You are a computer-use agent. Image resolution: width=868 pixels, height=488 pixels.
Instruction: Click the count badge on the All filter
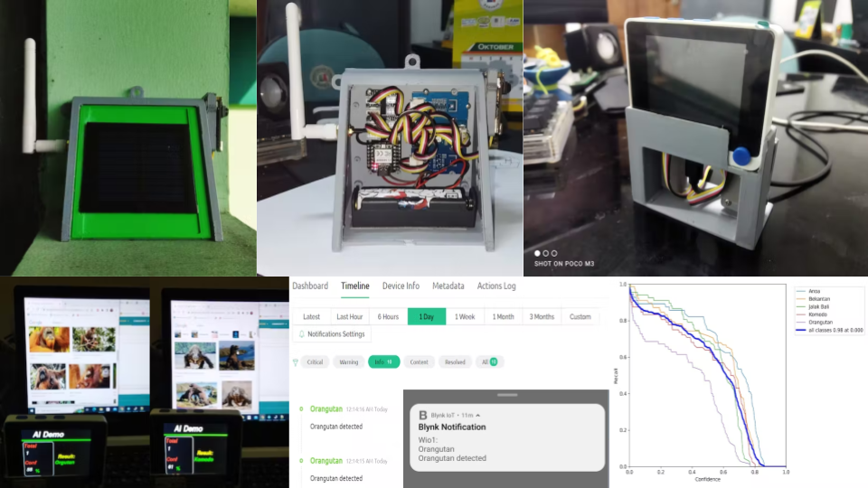click(x=494, y=361)
